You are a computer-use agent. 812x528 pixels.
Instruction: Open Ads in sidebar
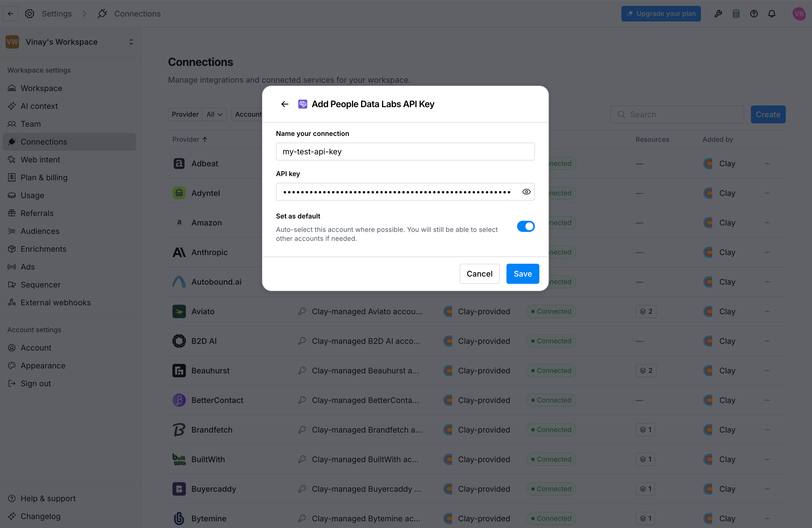click(69, 267)
